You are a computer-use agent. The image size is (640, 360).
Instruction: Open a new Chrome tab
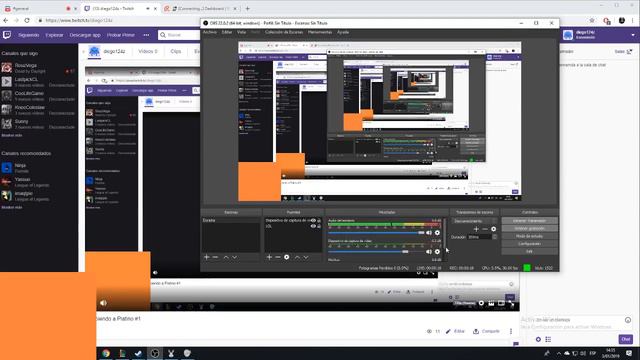pos(247,8)
